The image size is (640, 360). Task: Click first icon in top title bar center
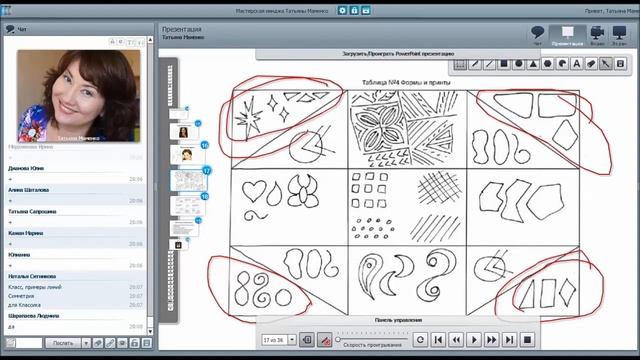point(342,11)
